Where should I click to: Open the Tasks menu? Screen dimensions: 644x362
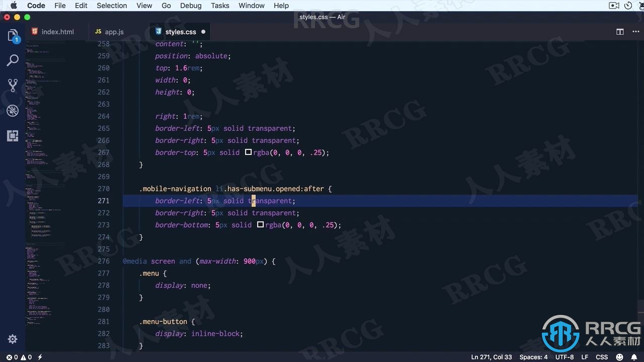[220, 6]
